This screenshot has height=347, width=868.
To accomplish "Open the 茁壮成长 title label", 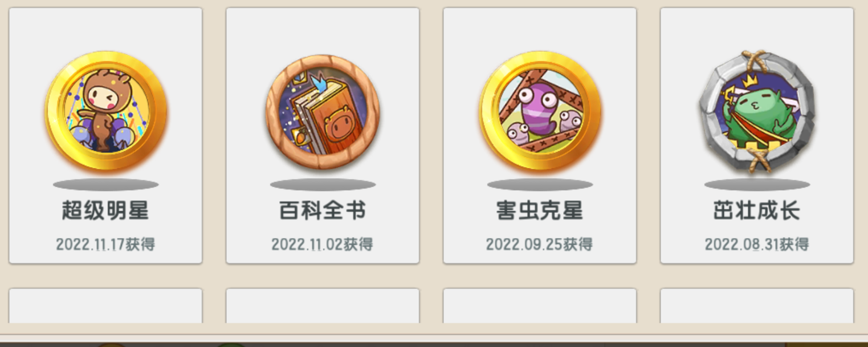I will tap(757, 211).
